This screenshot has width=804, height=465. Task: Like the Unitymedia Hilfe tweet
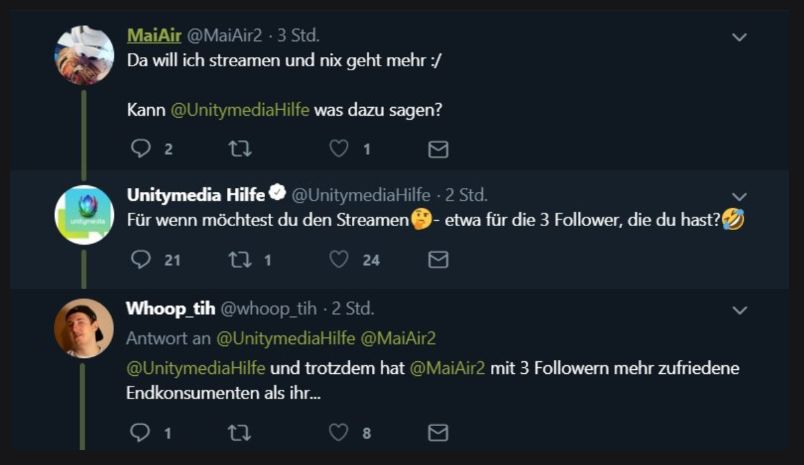[x=339, y=259]
